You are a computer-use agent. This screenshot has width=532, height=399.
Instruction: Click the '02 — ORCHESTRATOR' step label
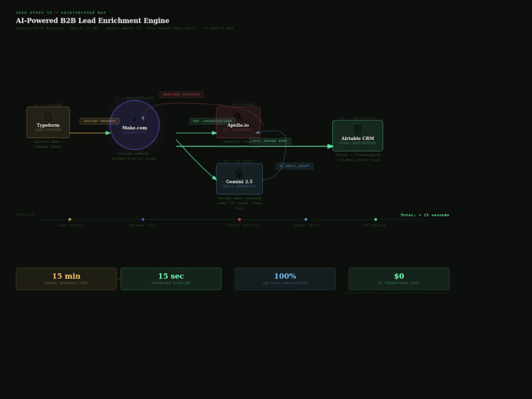134,98
